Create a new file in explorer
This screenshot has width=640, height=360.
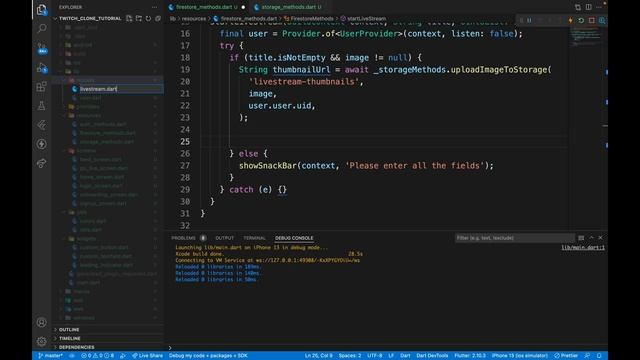(129, 18)
